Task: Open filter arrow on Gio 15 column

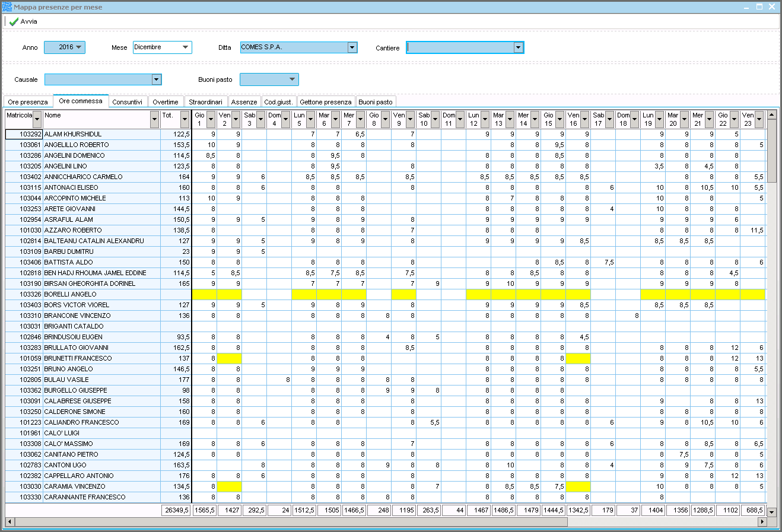Action: pyautogui.click(x=560, y=119)
